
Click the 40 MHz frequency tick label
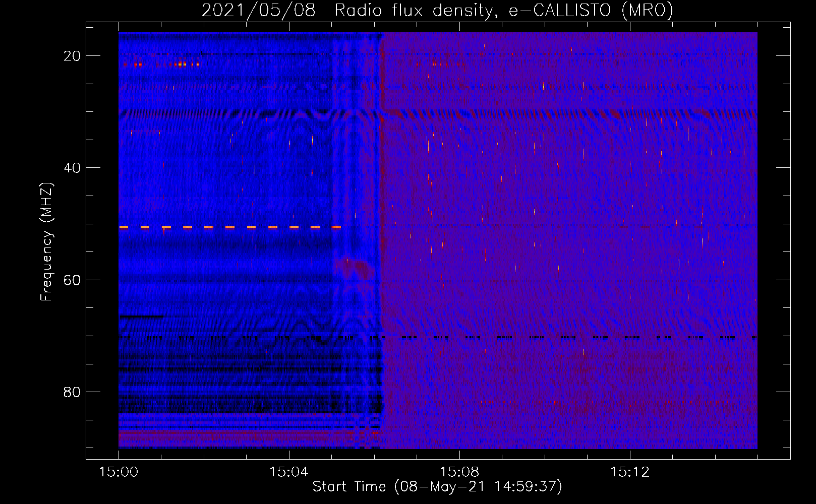pyautogui.click(x=72, y=168)
